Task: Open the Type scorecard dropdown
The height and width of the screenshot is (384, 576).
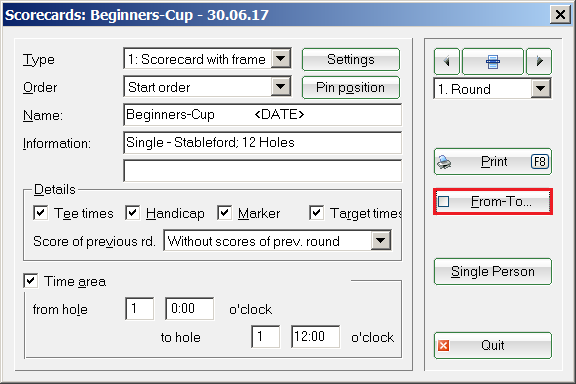Action: [281, 59]
